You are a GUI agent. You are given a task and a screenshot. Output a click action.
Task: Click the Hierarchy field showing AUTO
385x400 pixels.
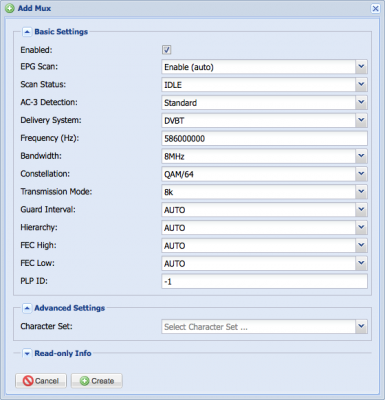tap(259, 228)
